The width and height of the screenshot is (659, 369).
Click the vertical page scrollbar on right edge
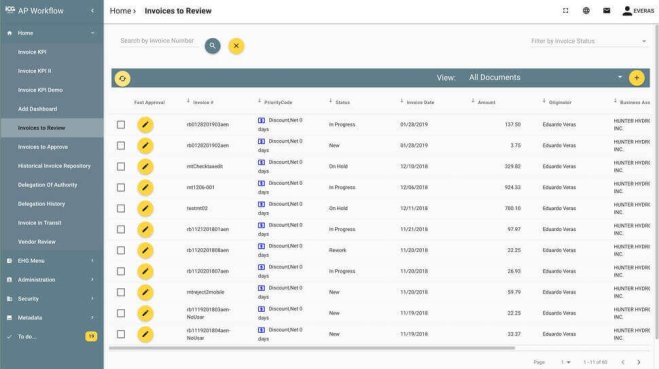657,181
